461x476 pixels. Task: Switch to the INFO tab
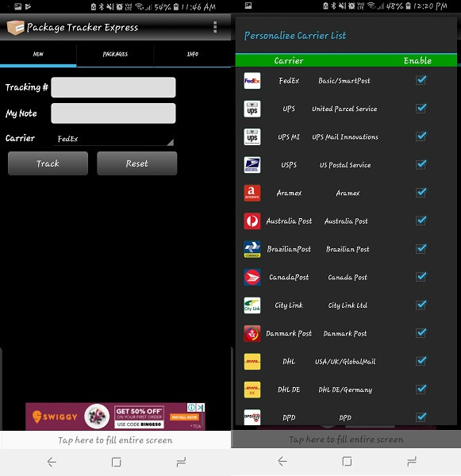(x=193, y=54)
